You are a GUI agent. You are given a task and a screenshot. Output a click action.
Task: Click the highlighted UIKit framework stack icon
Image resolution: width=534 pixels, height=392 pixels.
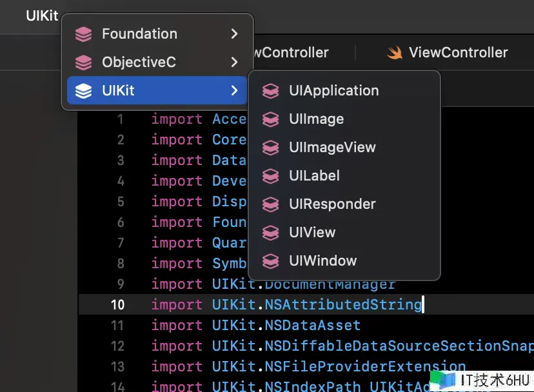pos(83,91)
